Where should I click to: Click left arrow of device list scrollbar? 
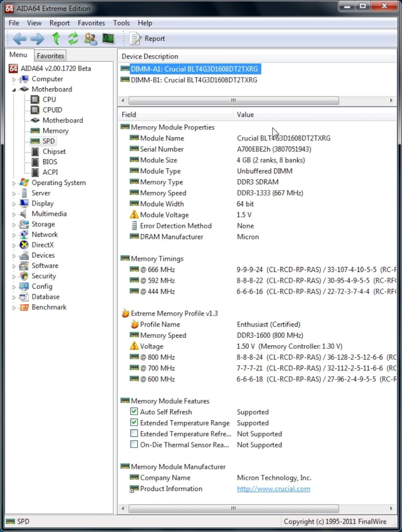point(123,100)
